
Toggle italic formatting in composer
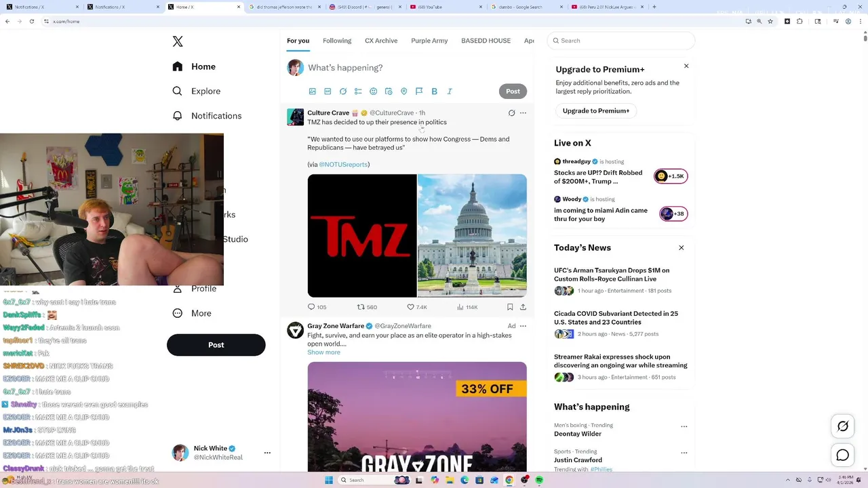point(449,91)
